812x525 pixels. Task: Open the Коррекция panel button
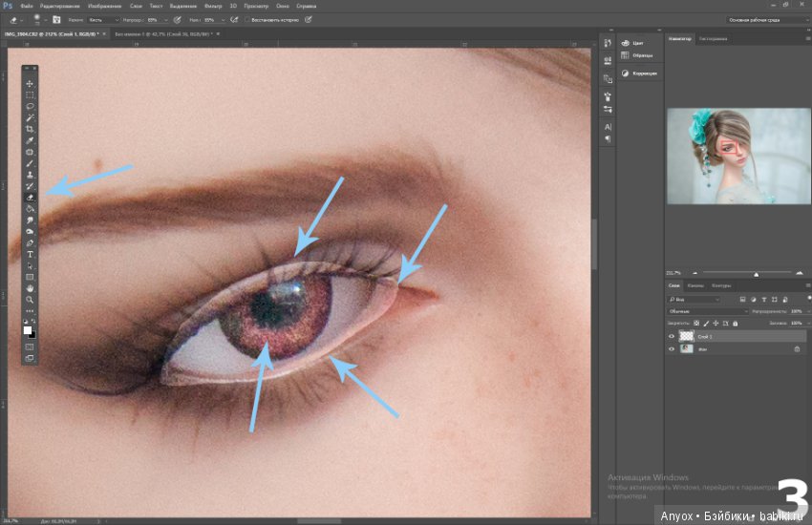639,73
